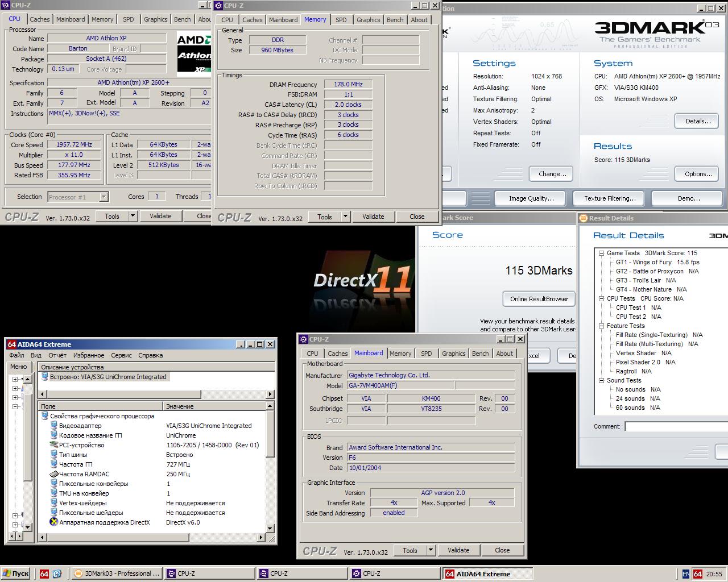Click the AIDA64 value list vertical scrollbar thumb

pos(270,434)
